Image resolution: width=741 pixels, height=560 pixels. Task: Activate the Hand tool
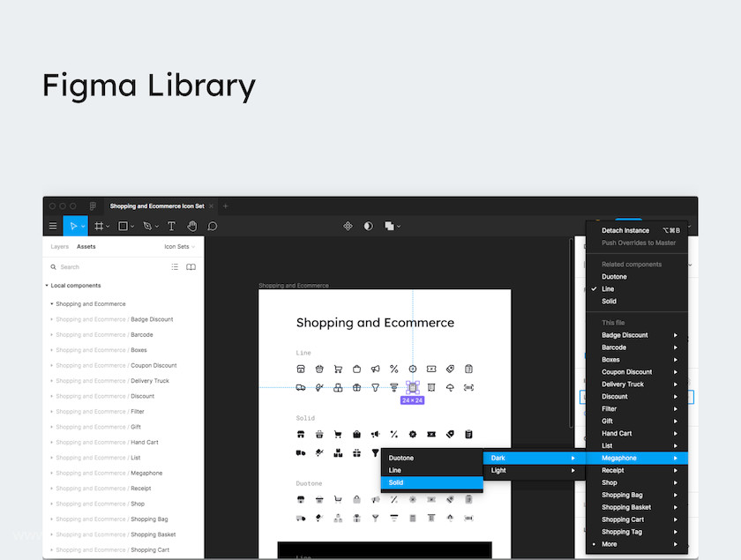point(192,227)
